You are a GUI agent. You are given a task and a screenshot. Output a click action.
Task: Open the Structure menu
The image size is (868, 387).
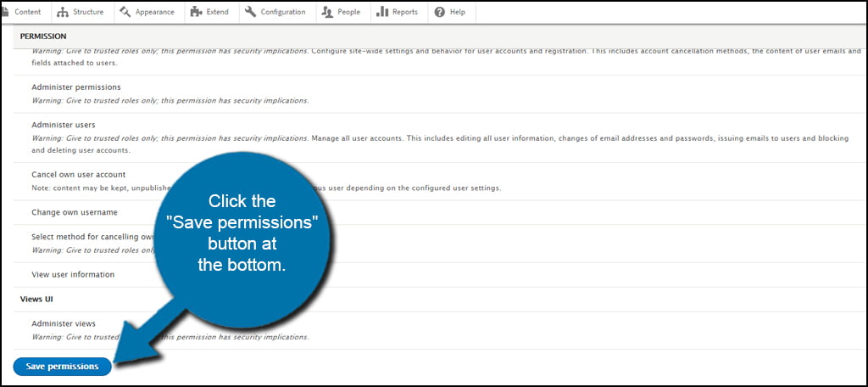click(88, 12)
